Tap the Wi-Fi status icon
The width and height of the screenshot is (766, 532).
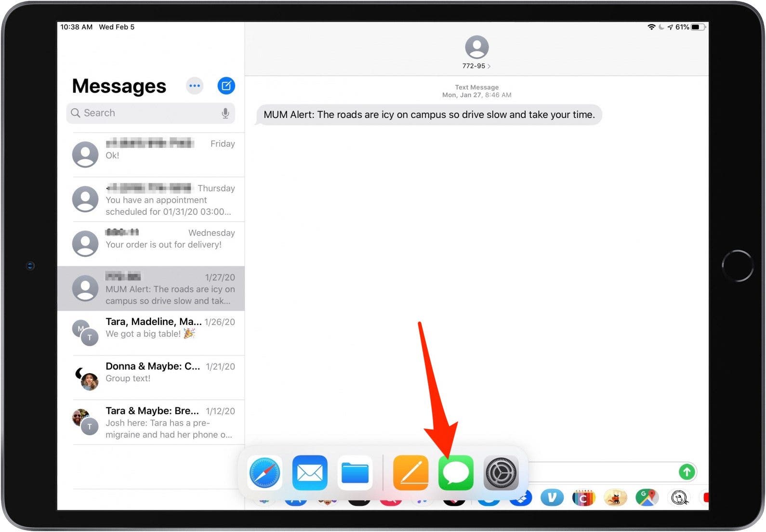[x=651, y=27]
